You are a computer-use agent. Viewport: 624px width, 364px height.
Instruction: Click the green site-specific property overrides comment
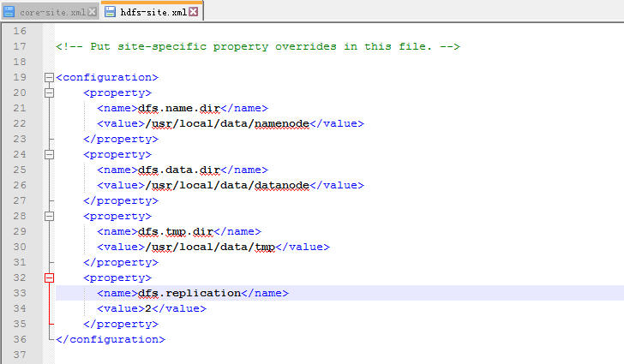(258, 46)
